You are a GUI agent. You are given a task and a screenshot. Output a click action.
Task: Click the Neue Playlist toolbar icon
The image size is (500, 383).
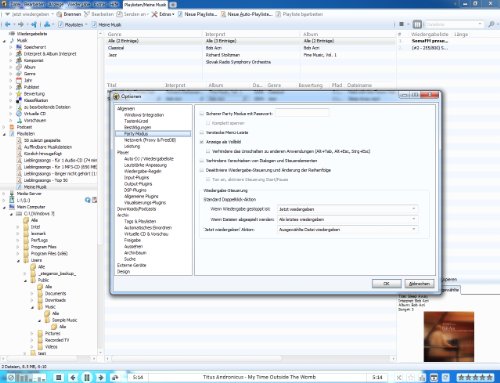[180, 14]
